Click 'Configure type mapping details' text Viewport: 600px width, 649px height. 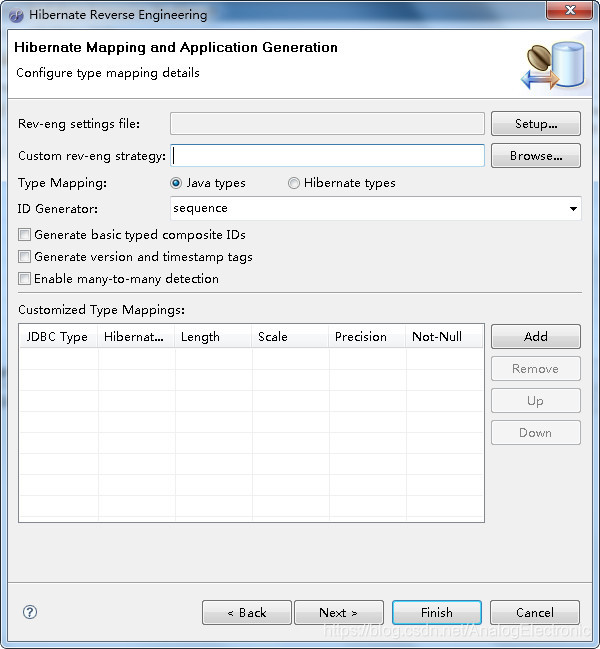click(108, 73)
